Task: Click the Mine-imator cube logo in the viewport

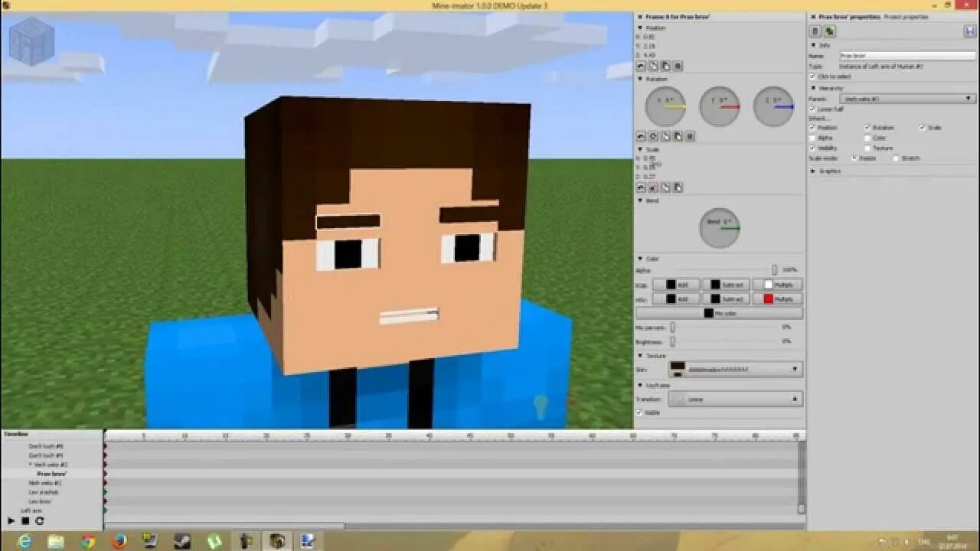Action: tap(31, 41)
